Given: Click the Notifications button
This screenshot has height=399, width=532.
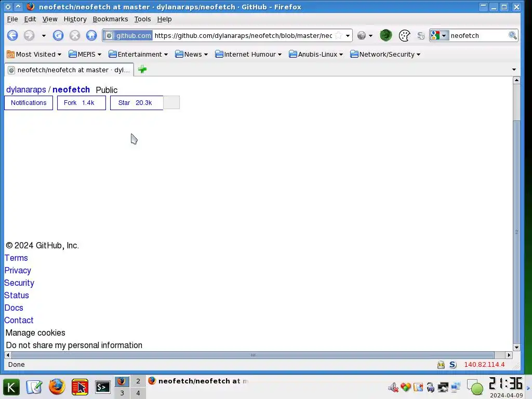Looking at the screenshot, I should coord(29,103).
